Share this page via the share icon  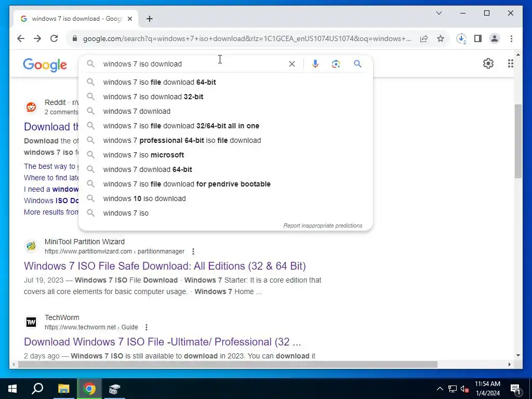tap(424, 38)
